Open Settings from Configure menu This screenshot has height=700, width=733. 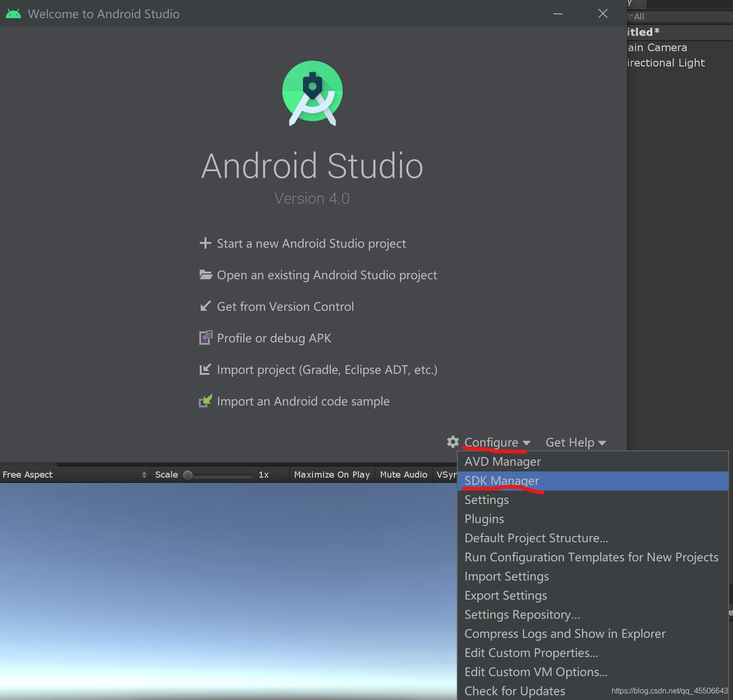click(x=593, y=500)
